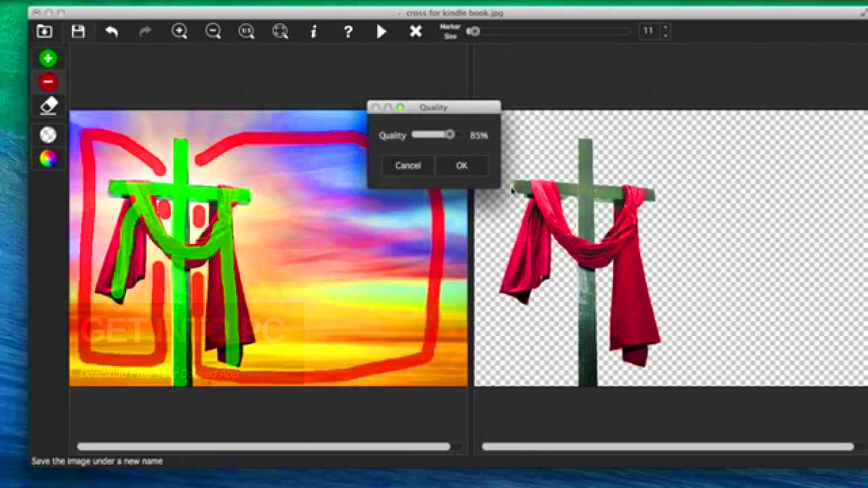Increase marker size with up arrow

click(x=665, y=27)
